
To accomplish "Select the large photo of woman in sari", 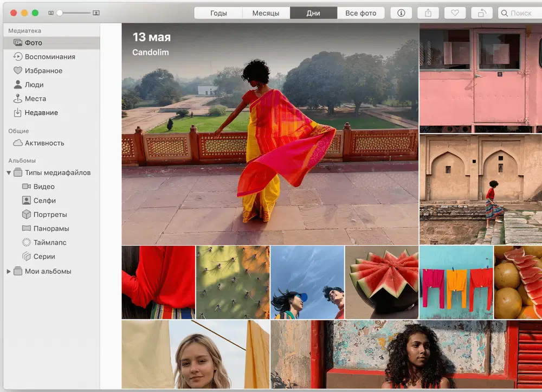I will [270, 134].
